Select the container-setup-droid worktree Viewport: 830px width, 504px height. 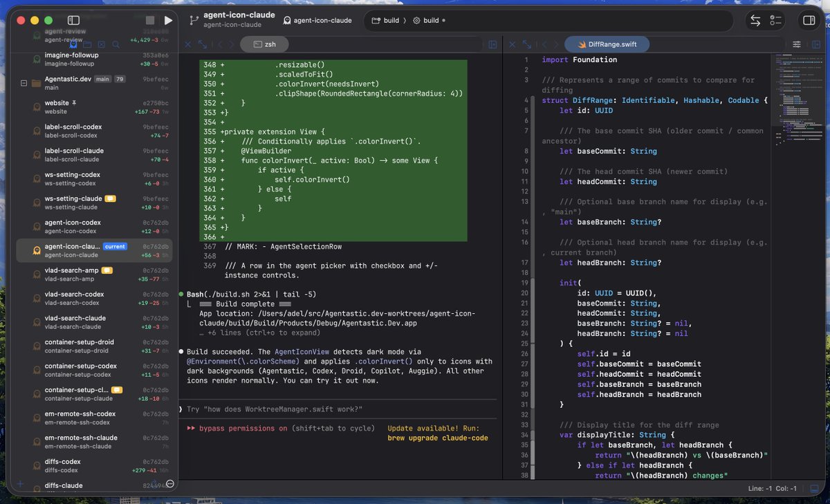94,346
